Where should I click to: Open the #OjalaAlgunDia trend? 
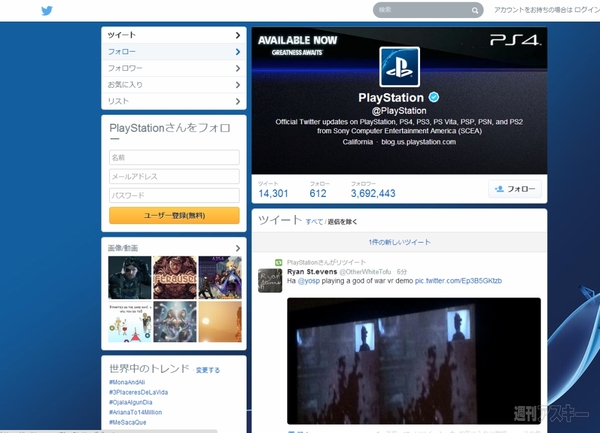130,402
